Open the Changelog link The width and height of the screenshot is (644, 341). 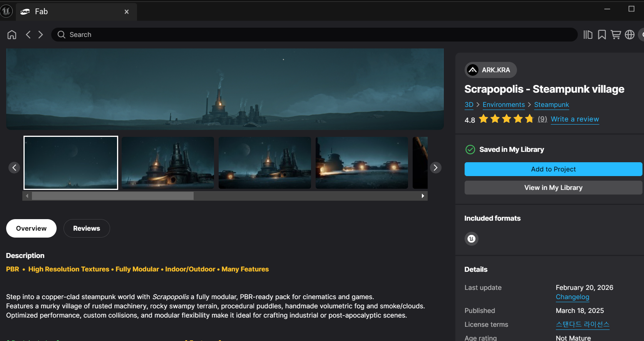click(x=572, y=297)
